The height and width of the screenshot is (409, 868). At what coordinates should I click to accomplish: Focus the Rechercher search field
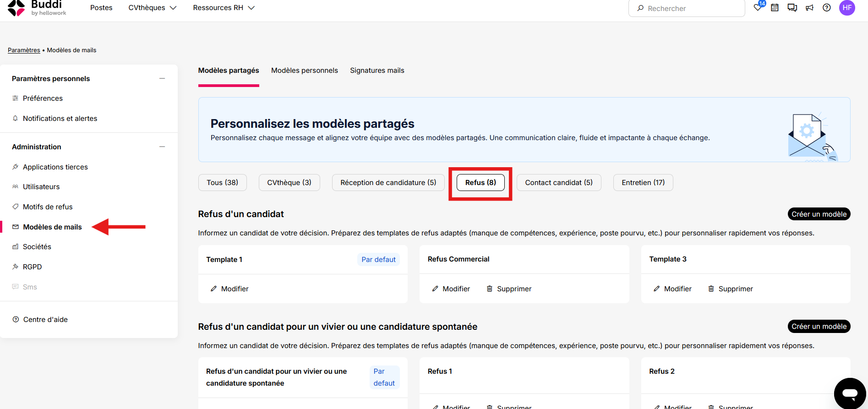(x=687, y=8)
